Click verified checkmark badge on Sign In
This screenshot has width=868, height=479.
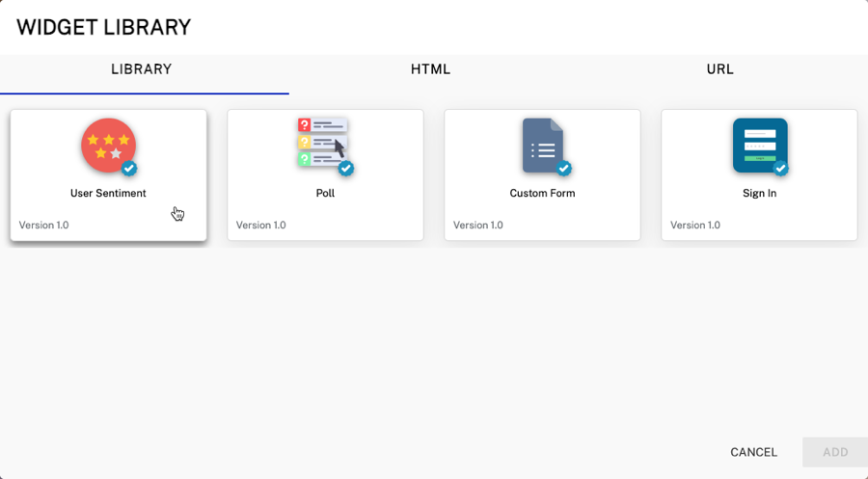tap(781, 169)
